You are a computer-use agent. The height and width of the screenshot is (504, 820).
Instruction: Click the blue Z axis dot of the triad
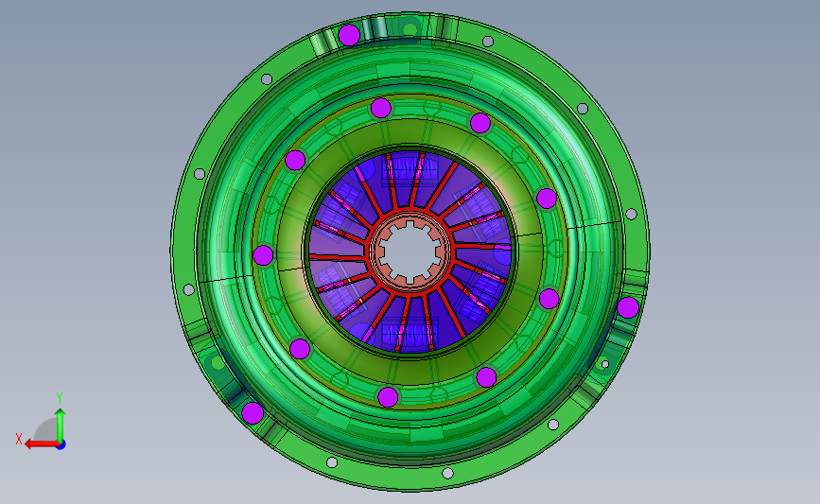point(61,445)
